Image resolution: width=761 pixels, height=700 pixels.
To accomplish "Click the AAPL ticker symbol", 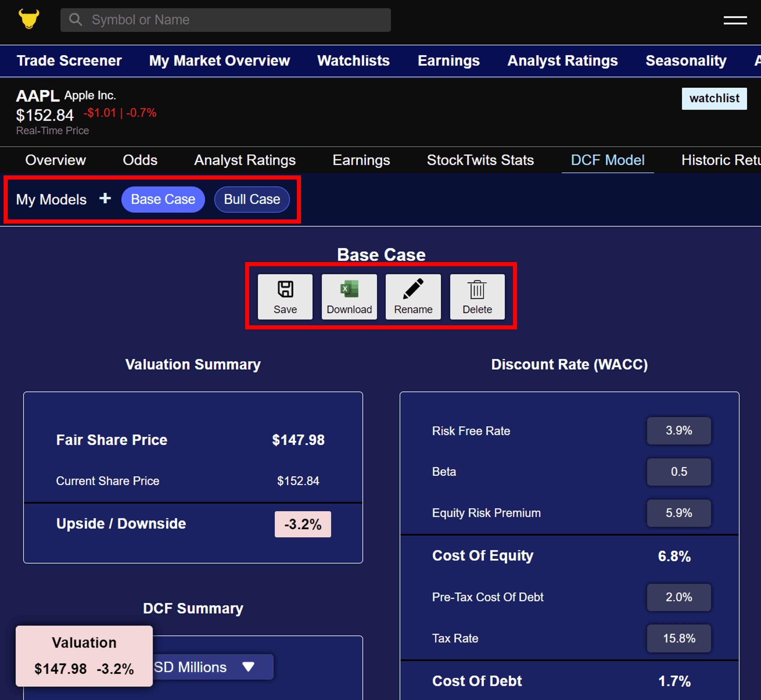I will pos(38,96).
